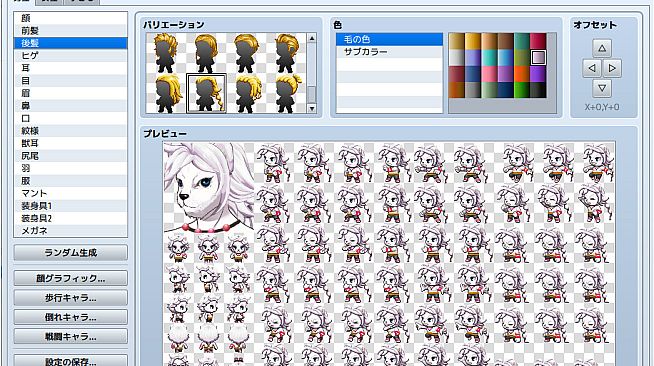Choose ヒゲ in the parts list

click(x=70, y=55)
